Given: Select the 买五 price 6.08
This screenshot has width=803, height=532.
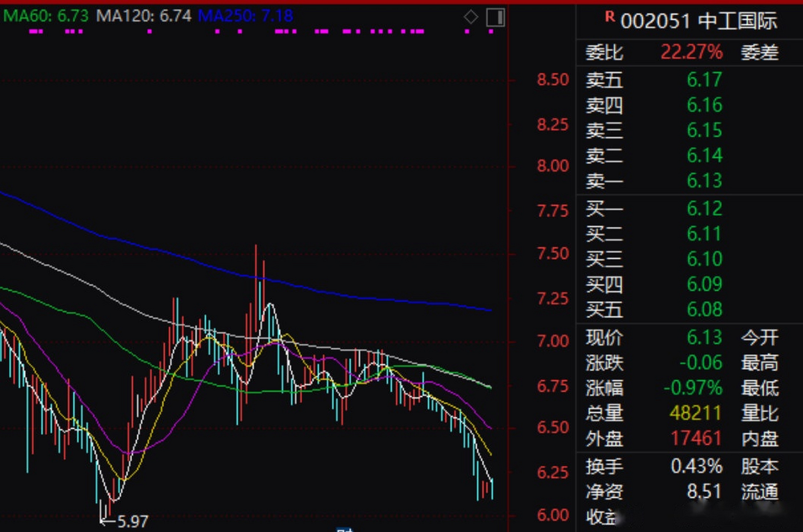Looking at the screenshot, I should point(704,310).
